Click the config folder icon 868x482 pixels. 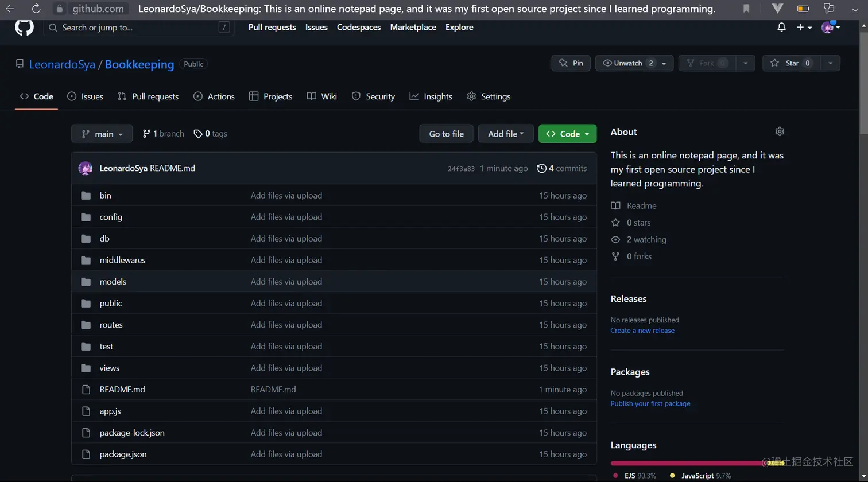click(x=86, y=217)
